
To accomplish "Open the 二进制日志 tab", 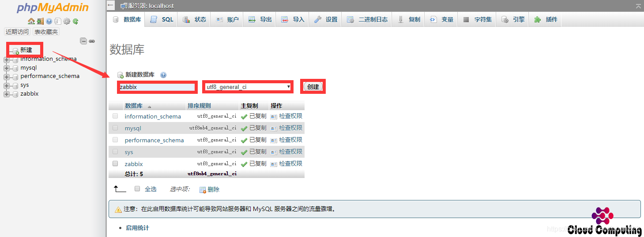I will point(367,19).
